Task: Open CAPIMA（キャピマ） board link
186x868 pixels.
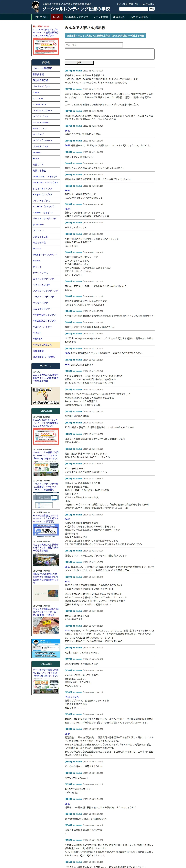Action: pos(46,213)
